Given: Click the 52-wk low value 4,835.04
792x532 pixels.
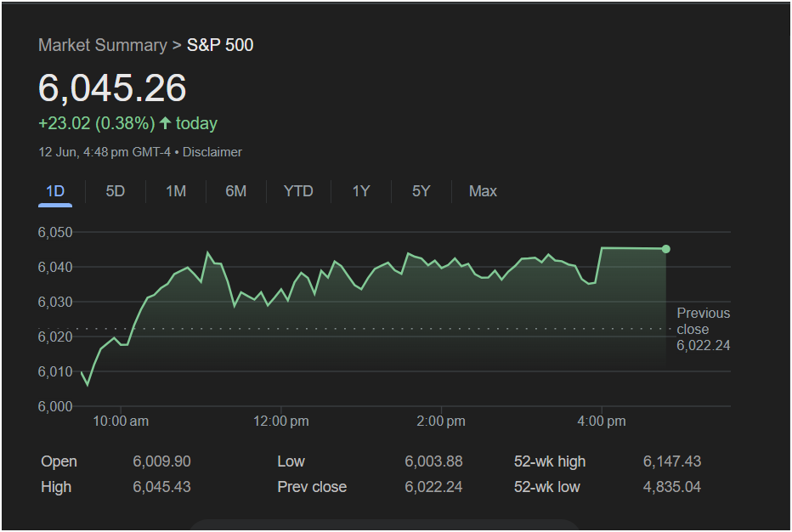Looking at the screenshot, I should pyautogui.click(x=672, y=487).
